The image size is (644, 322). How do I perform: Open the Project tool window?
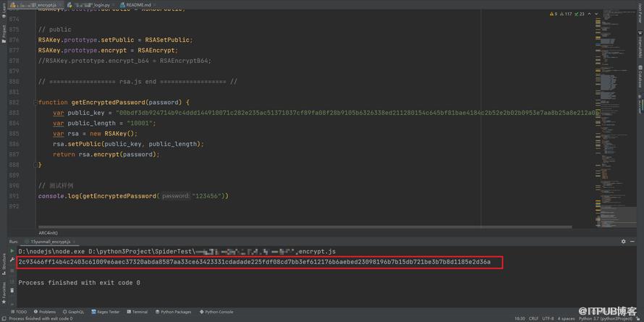(4, 35)
